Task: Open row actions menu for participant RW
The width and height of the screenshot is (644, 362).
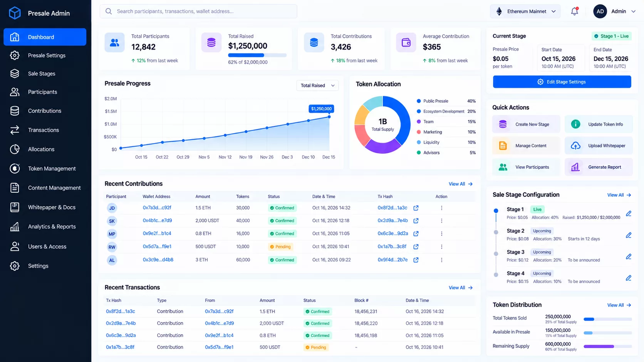Action: (x=441, y=247)
